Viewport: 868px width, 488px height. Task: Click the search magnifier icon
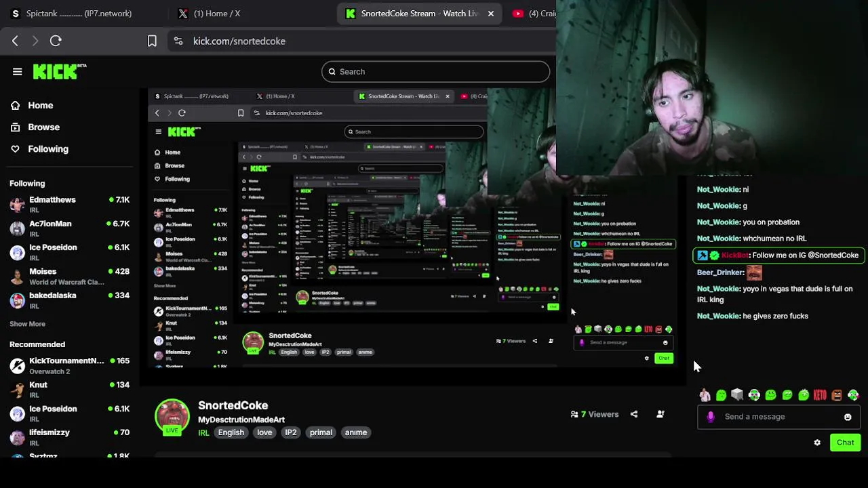tap(332, 71)
